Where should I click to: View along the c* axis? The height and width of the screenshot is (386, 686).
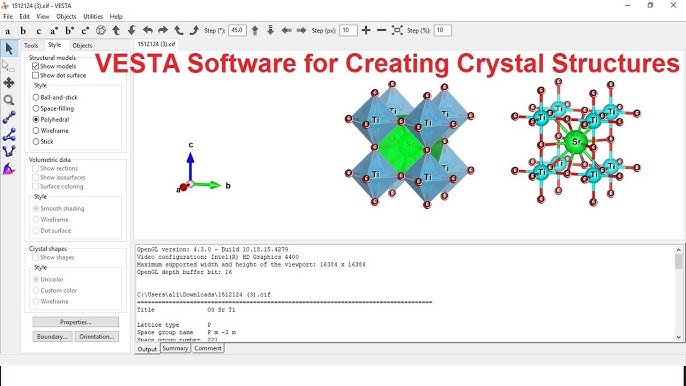pos(85,31)
